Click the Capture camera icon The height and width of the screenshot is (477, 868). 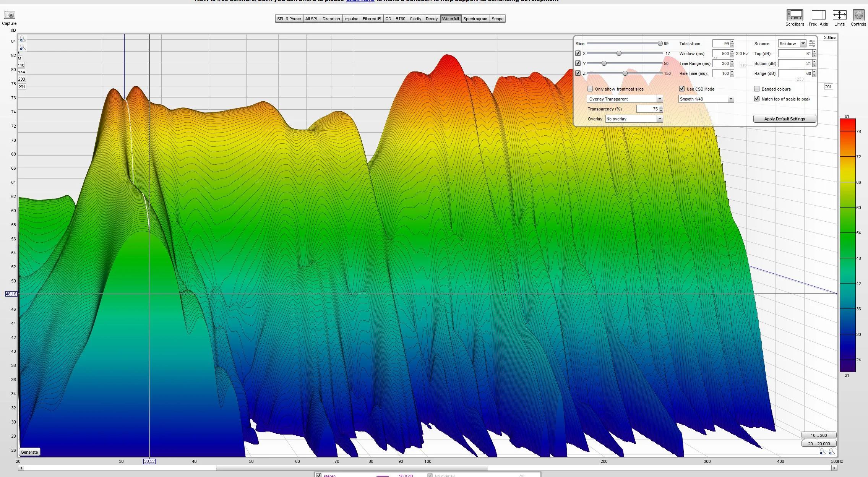[10, 15]
